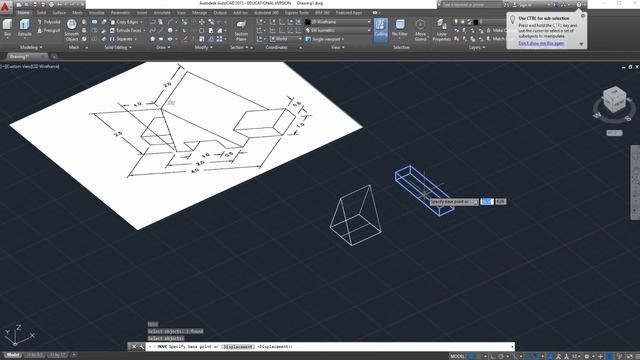The height and width of the screenshot is (360, 640).
Task: Open the SW Isometric view dropdown
Action: [x=339, y=30]
